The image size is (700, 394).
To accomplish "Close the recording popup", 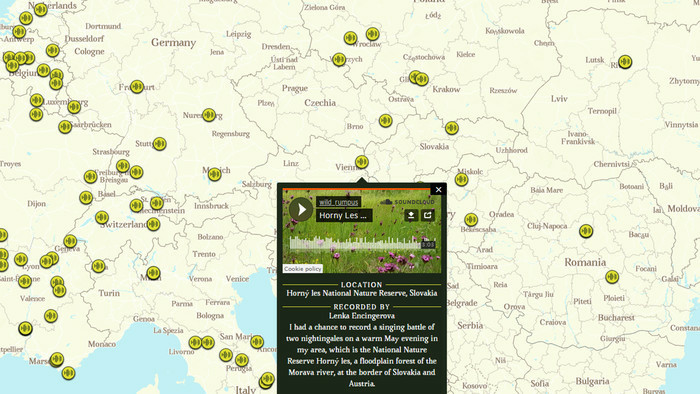I will (438, 190).
